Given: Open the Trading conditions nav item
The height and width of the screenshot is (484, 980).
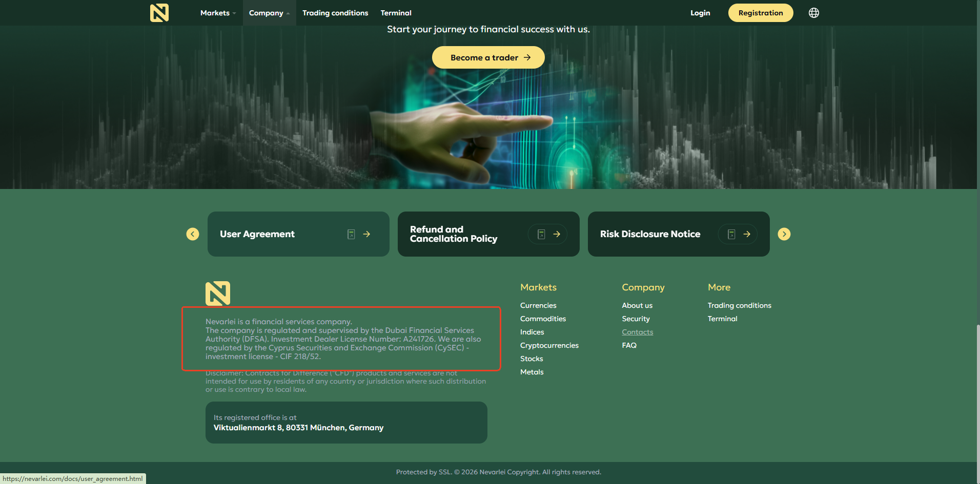Looking at the screenshot, I should (x=335, y=13).
